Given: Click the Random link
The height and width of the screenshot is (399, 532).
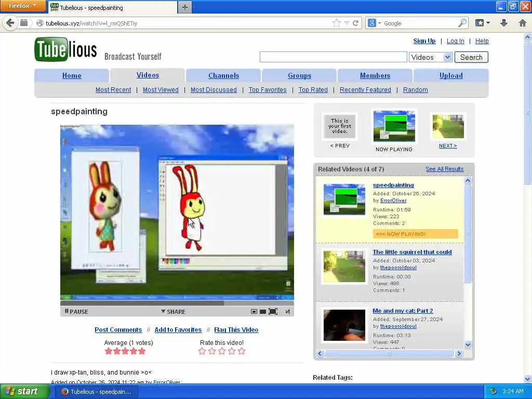Looking at the screenshot, I should tap(415, 89).
